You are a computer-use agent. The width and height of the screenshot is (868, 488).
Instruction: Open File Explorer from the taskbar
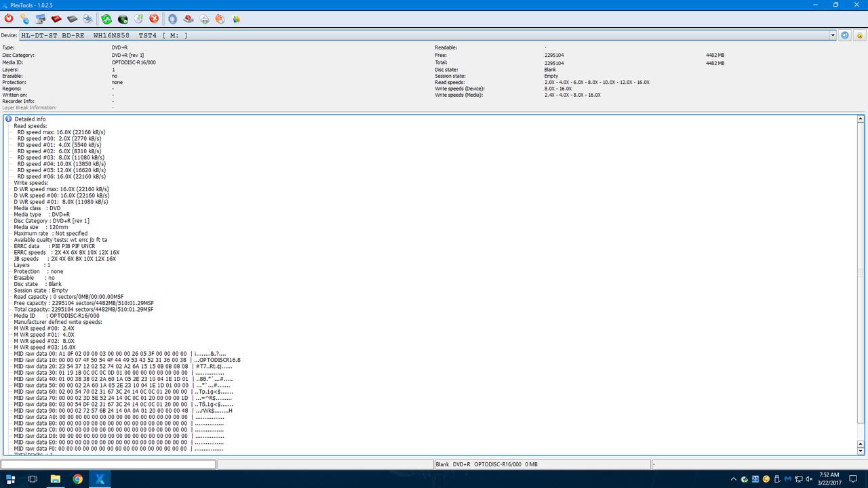click(x=56, y=479)
